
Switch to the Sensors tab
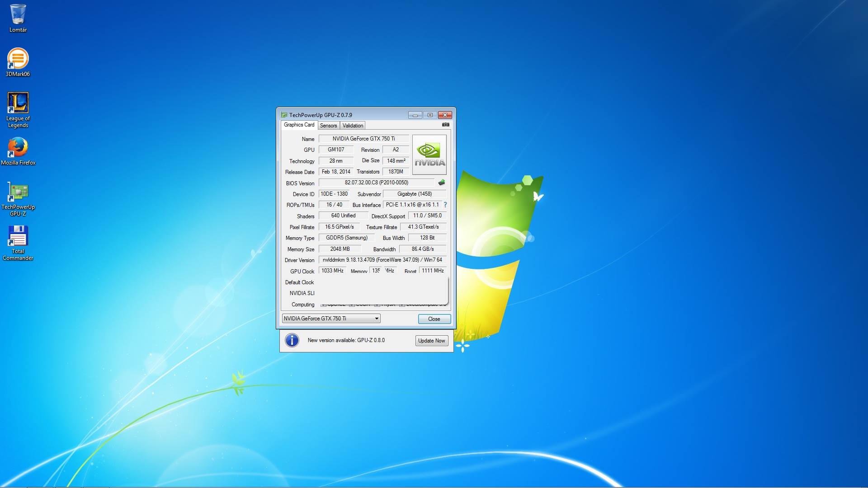pos(328,126)
